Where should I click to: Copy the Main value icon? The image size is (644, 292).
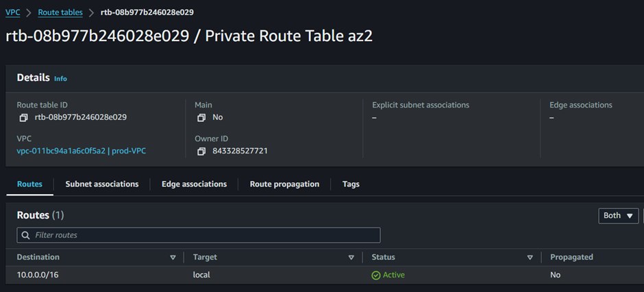[201, 118]
